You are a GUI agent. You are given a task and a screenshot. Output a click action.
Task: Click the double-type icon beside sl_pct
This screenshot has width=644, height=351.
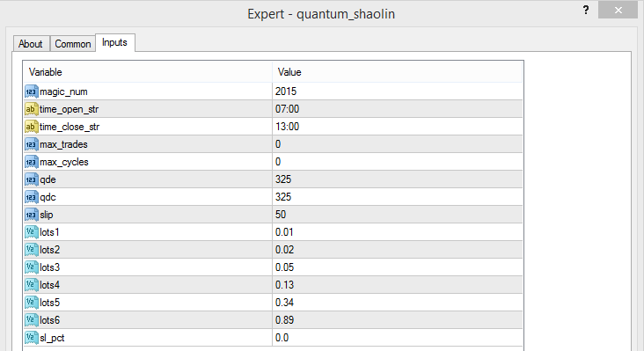point(32,338)
